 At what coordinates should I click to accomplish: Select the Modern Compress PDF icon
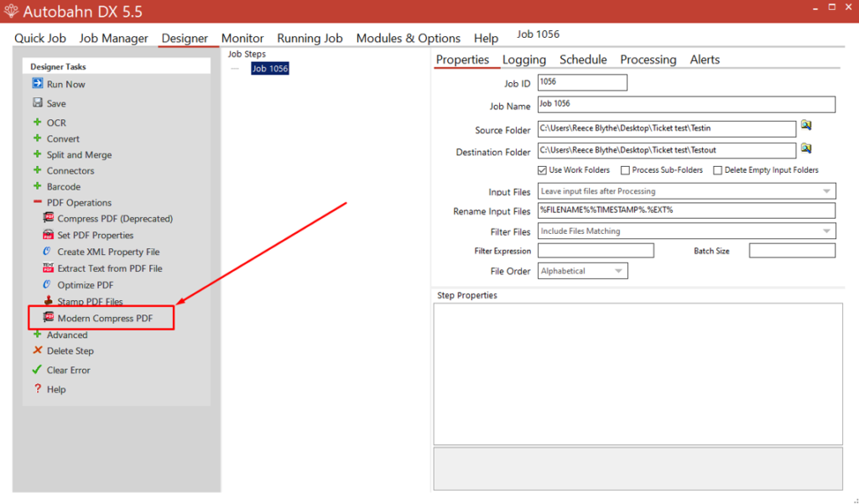point(49,318)
